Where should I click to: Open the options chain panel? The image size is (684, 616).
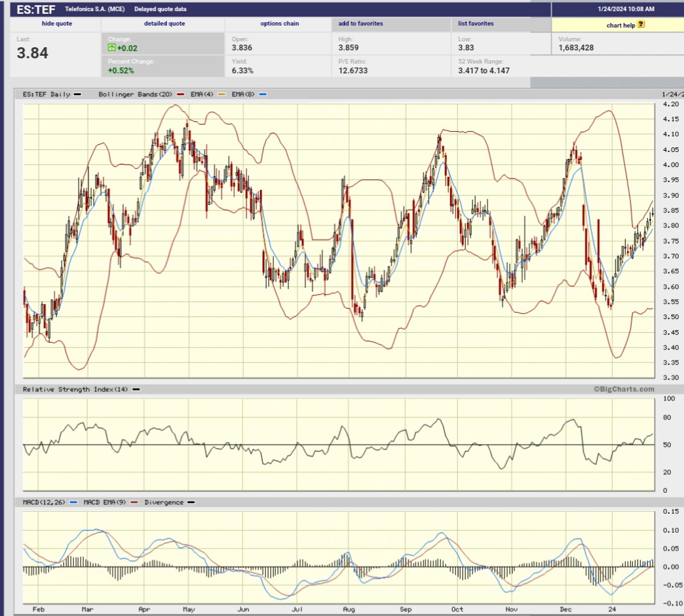[280, 24]
